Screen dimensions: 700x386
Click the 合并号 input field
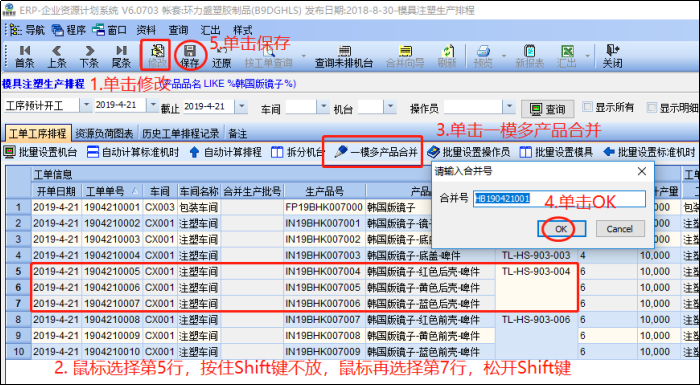coord(559,199)
